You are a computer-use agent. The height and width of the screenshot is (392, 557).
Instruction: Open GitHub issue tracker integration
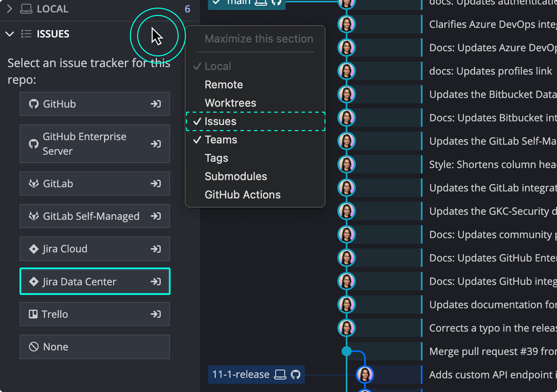(94, 104)
